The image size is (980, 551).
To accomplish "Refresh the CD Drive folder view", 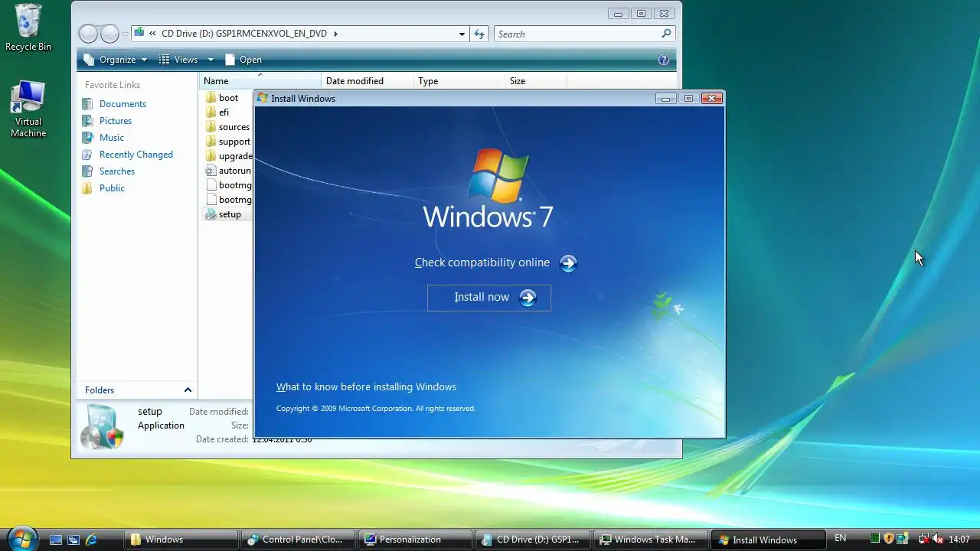I will click(479, 34).
